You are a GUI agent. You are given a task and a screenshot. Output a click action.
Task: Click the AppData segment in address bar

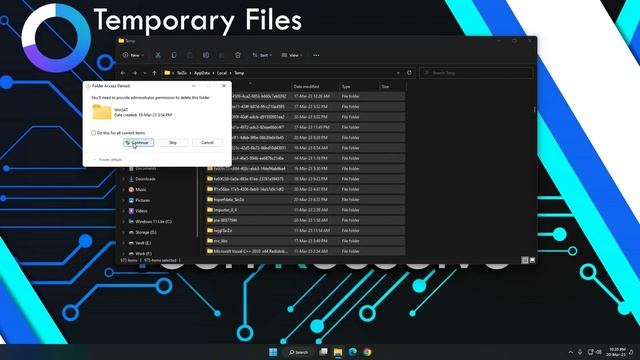tap(202, 73)
